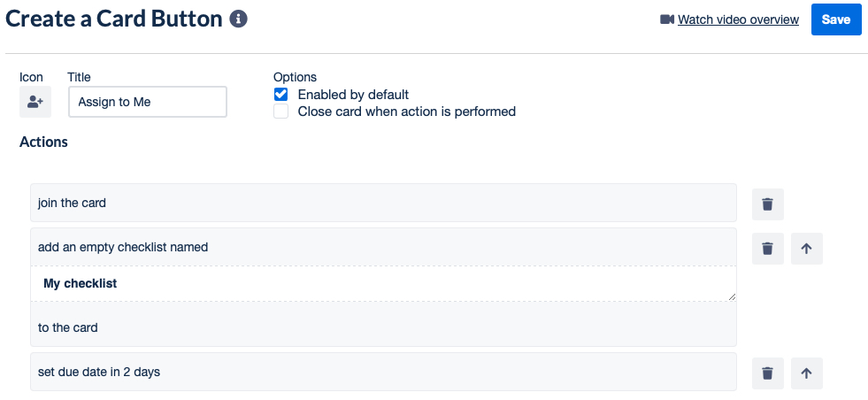Click the "add an empty checklist named" text
This screenshot has width=868, height=400.
(x=123, y=247)
